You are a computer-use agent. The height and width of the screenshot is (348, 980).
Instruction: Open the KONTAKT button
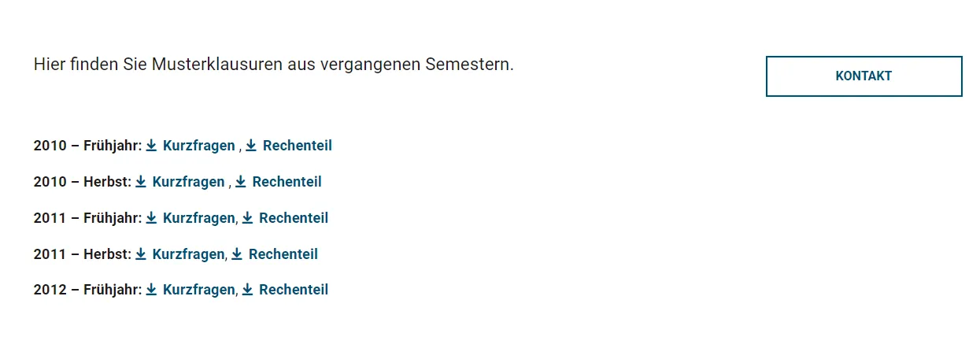point(864,76)
